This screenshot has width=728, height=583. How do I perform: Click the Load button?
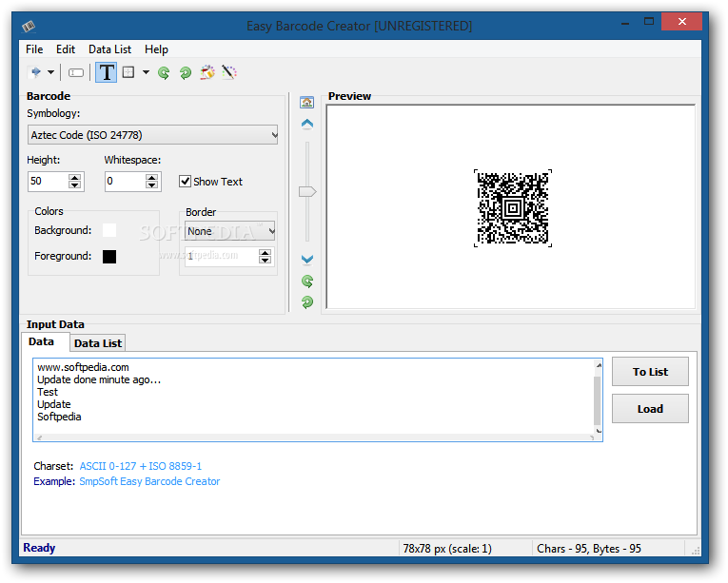pyautogui.click(x=650, y=409)
